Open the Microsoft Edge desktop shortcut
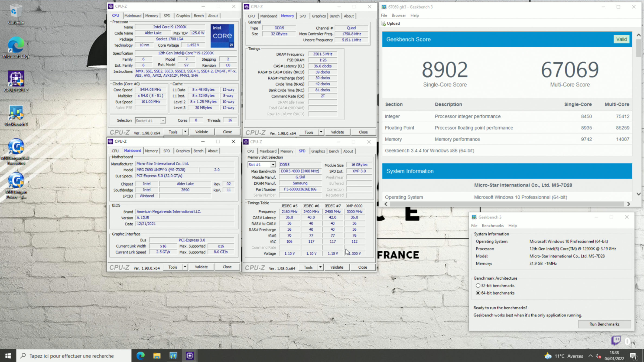The height and width of the screenshot is (362, 644). [16, 48]
